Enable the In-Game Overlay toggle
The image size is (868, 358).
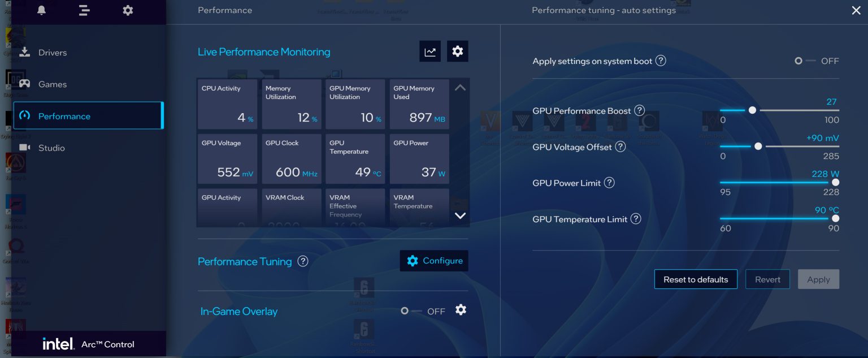tap(405, 310)
